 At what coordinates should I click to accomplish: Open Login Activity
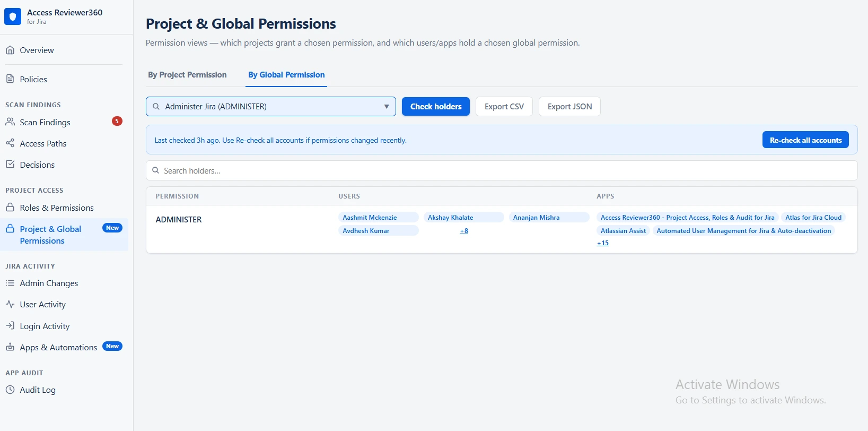pos(45,326)
